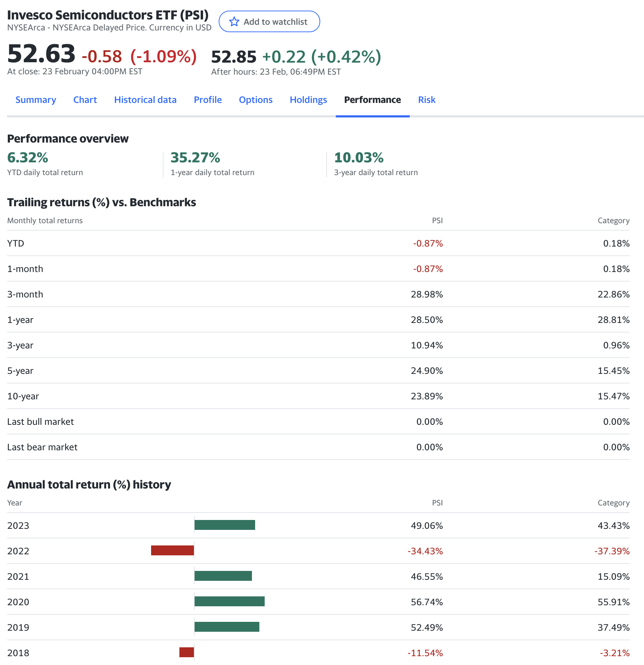The height and width of the screenshot is (665, 644).
Task: Click the 2019 green return bar
Action: click(227, 627)
